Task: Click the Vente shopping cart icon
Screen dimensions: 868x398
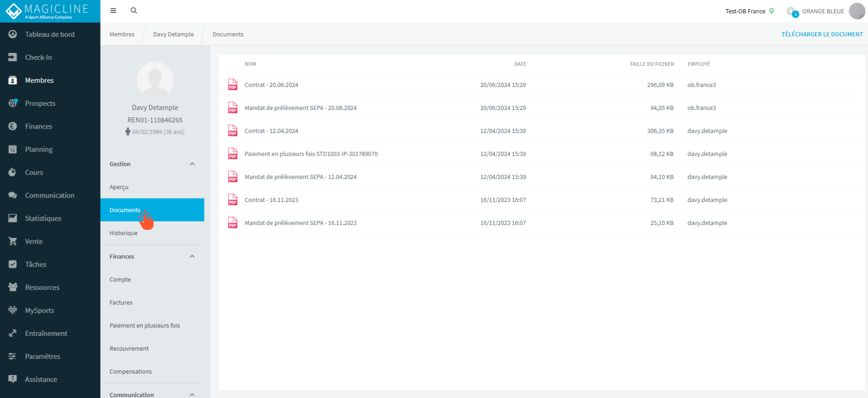Action: (x=12, y=241)
